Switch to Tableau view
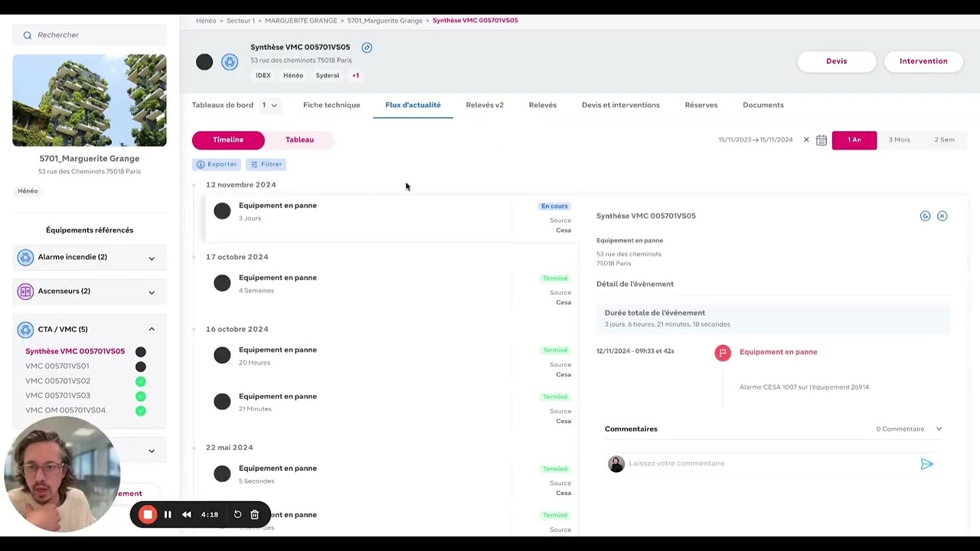 pyautogui.click(x=299, y=140)
